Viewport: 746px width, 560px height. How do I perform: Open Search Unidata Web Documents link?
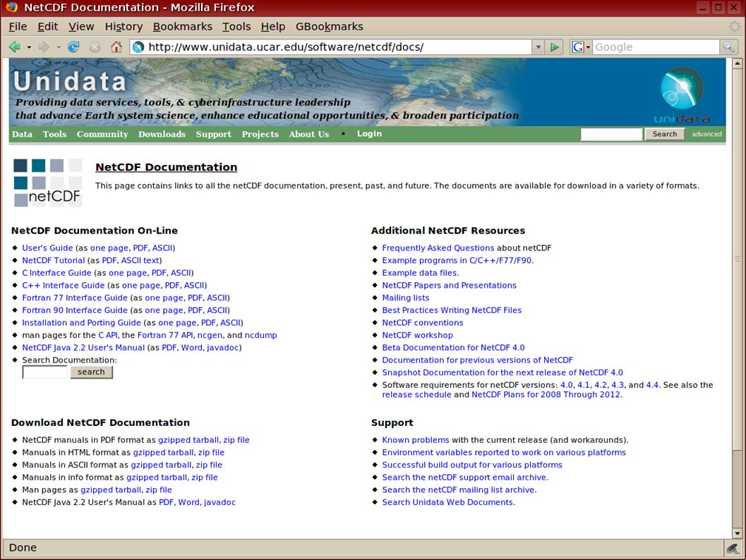click(448, 502)
